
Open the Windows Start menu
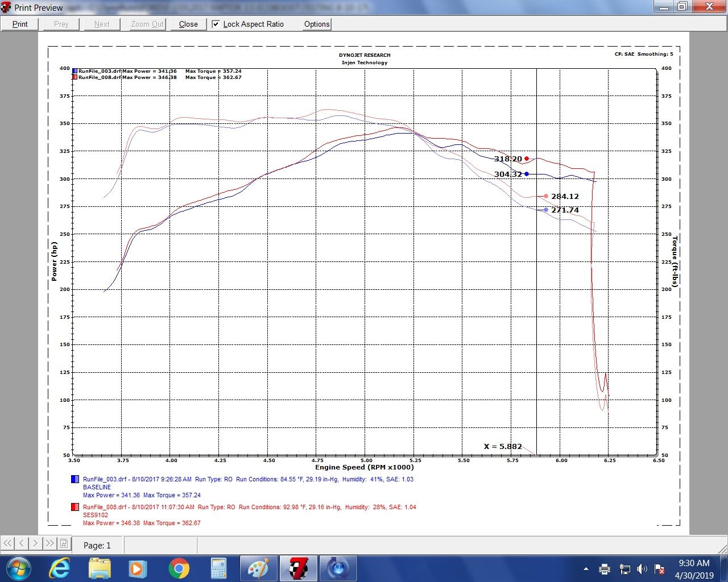[18, 568]
